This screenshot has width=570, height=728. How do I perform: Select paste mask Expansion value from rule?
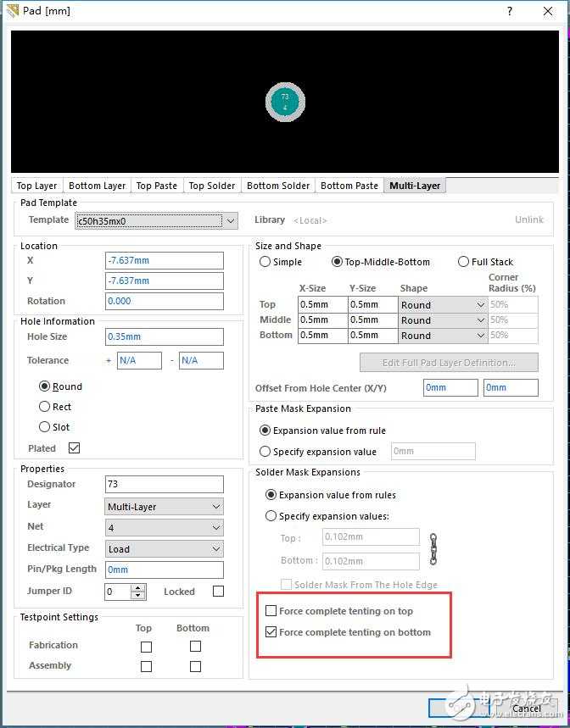pyautogui.click(x=323, y=431)
